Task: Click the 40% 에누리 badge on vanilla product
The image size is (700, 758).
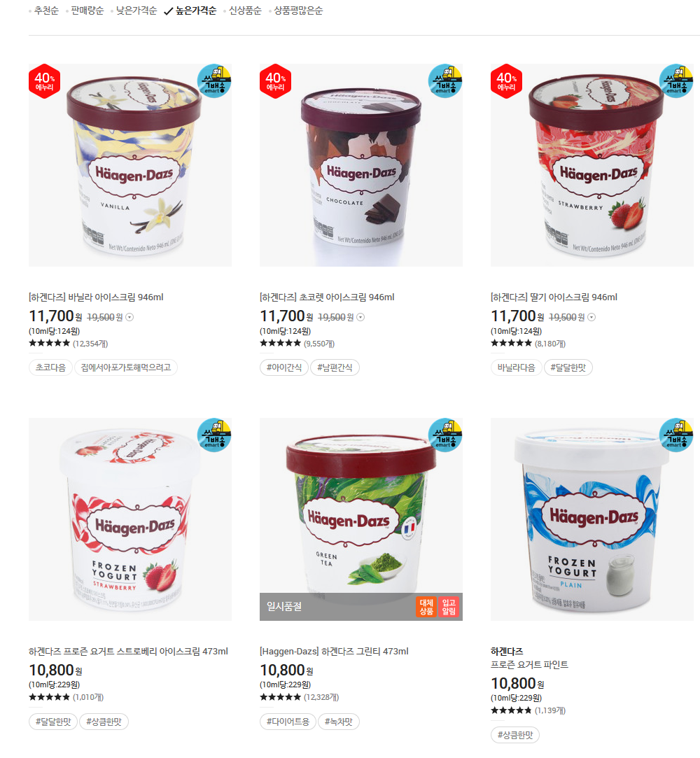Action: point(45,81)
